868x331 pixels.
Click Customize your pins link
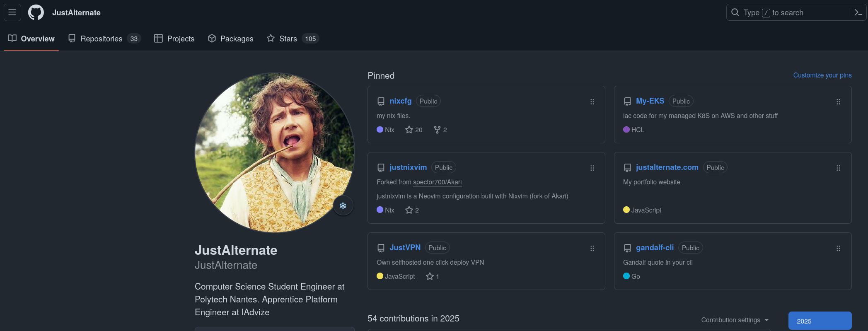(822, 75)
